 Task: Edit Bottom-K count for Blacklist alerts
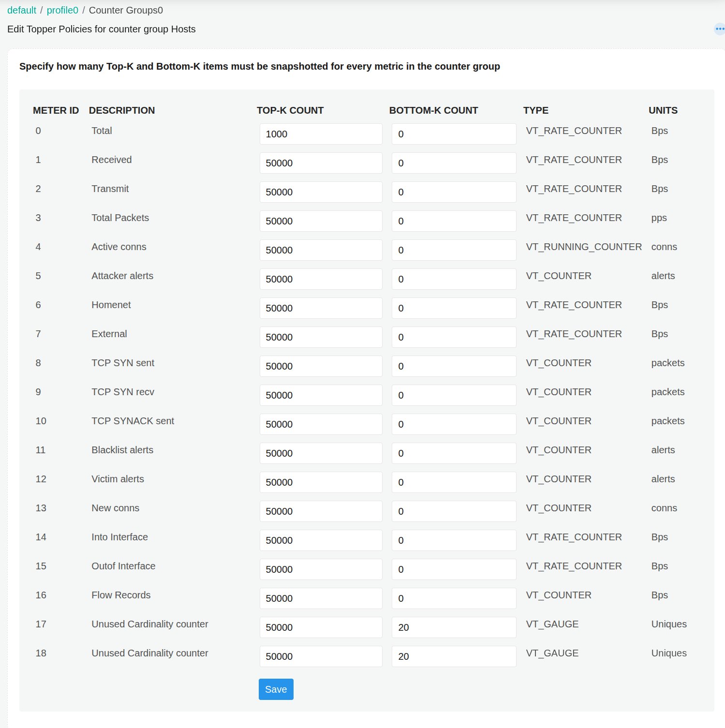click(x=454, y=453)
